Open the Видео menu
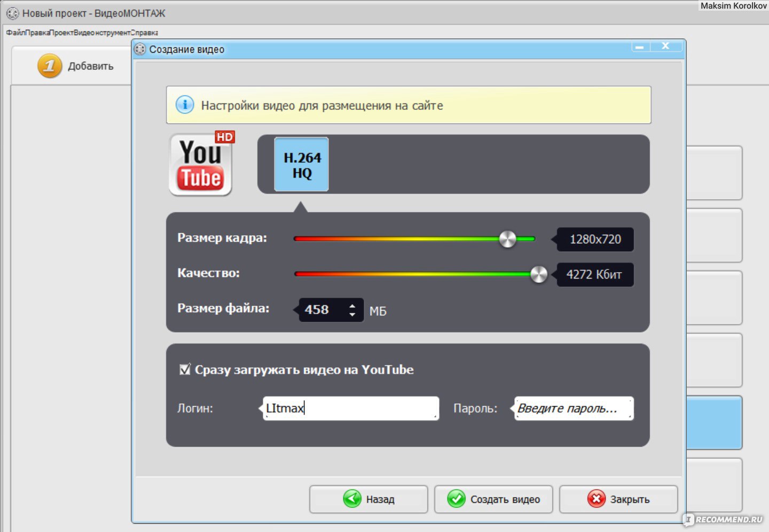The image size is (769, 532). click(x=84, y=33)
